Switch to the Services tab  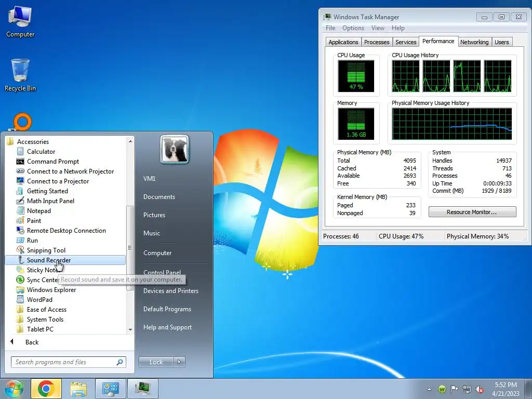(406, 42)
